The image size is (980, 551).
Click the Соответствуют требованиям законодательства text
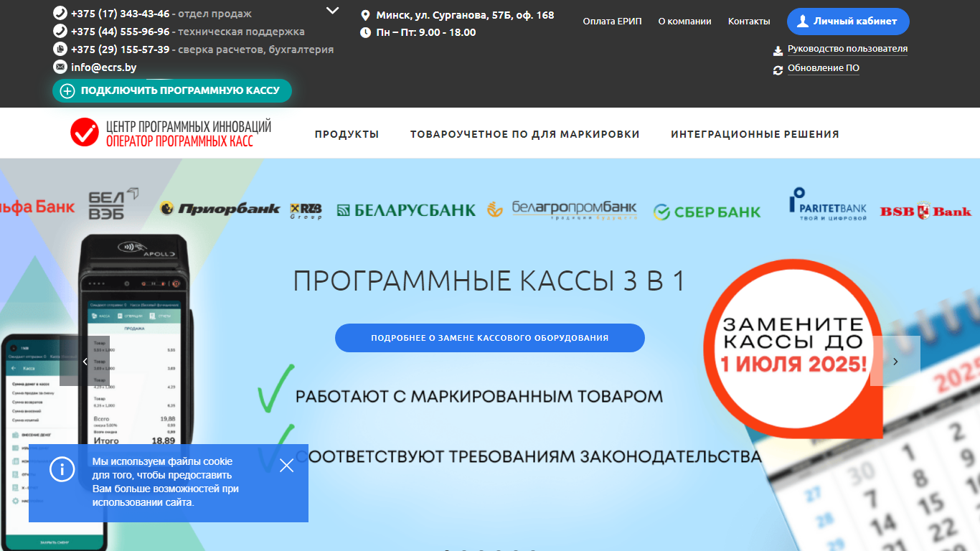click(x=529, y=456)
